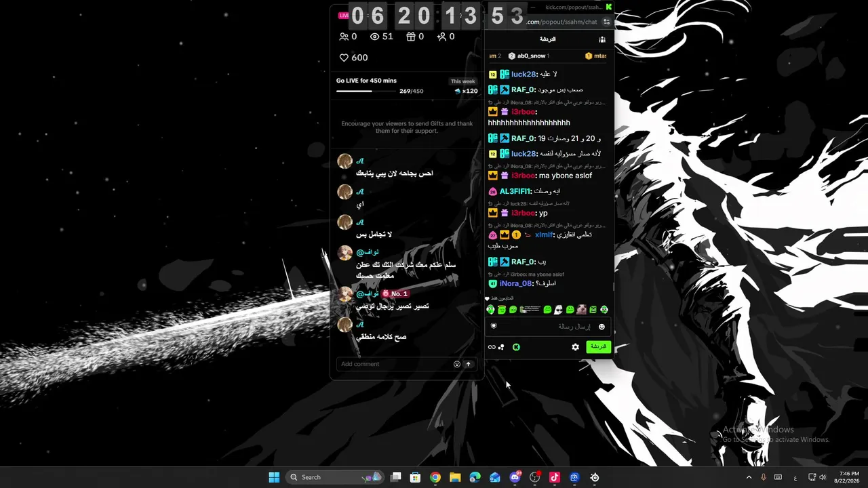Click the language indicator in system tray
The height and width of the screenshot is (488, 868).
point(795,478)
